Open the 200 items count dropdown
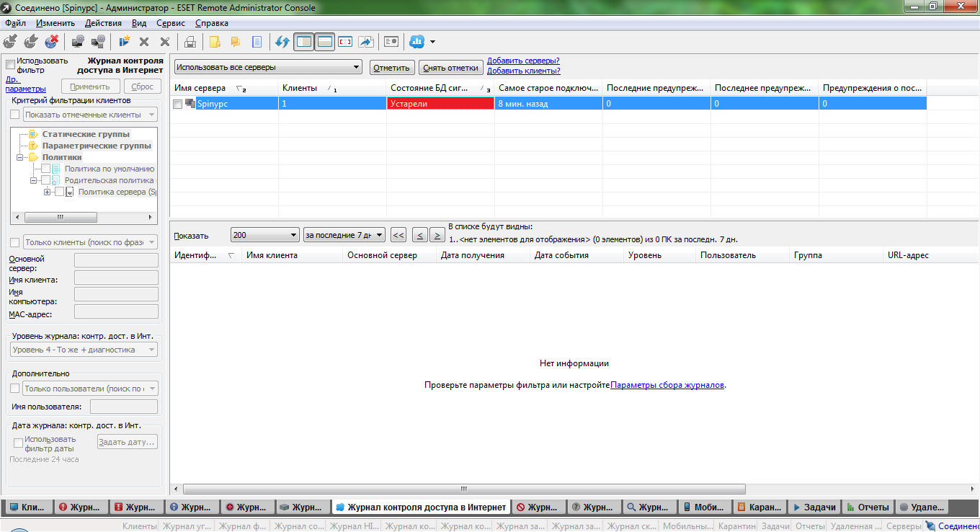This screenshot has height=532, width=980. click(265, 235)
